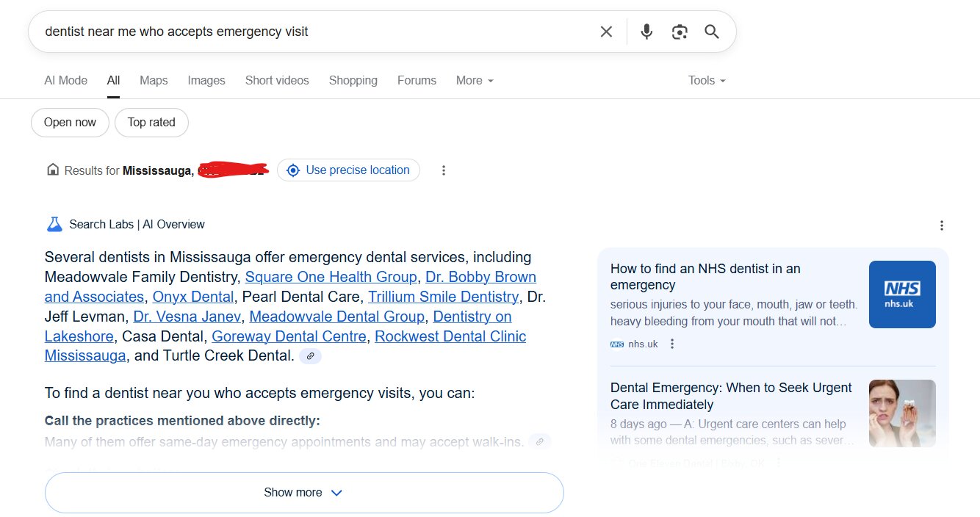The width and height of the screenshot is (980, 517).
Task: Open the Tools dropdown
Action: click(x=707, y=81)
